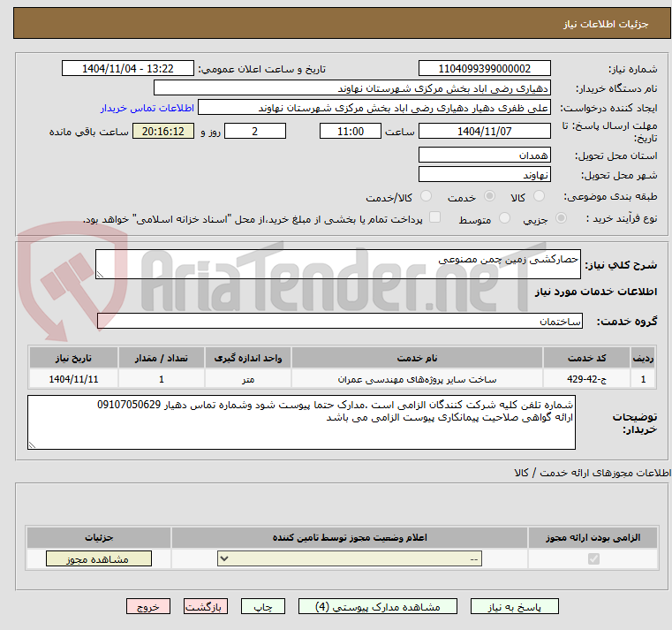Click the چاپ print button

pyautogui.click(x=263, y=606)
